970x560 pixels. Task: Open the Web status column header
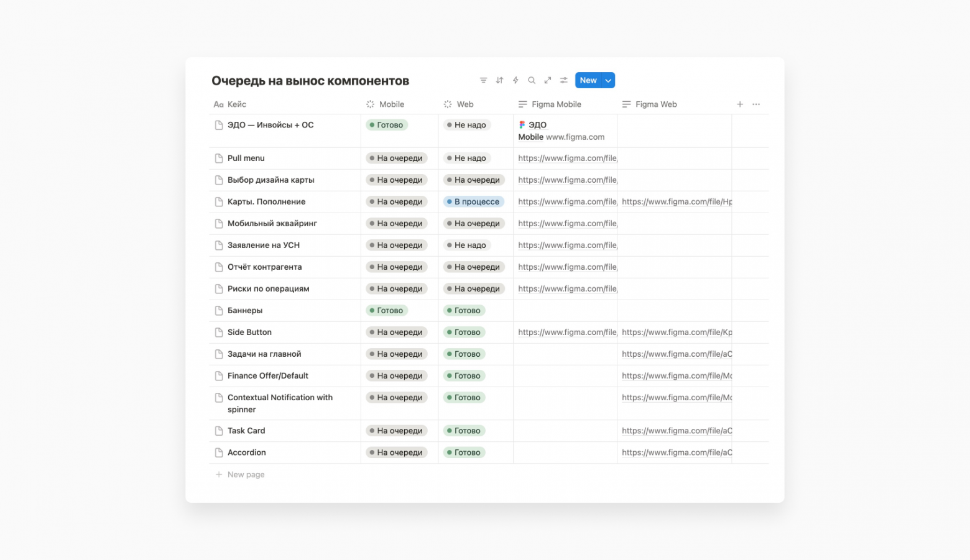tap(464, 104)
